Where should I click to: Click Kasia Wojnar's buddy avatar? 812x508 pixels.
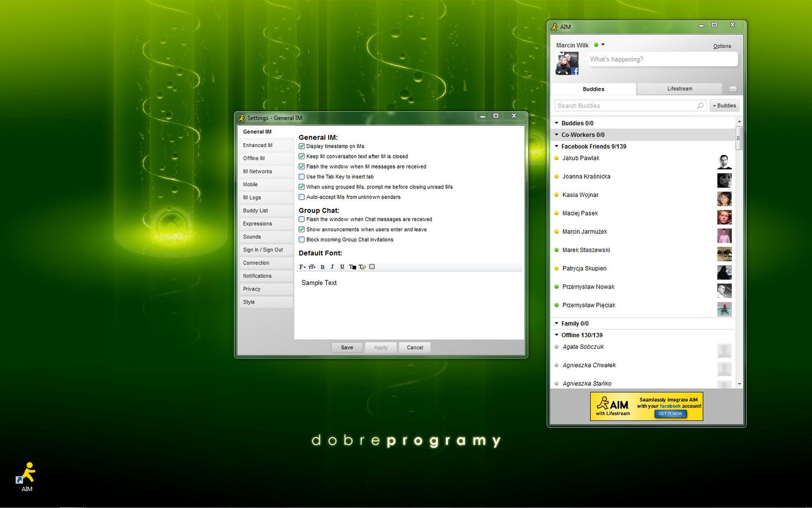pyautogui.click(x=724, y=198)
